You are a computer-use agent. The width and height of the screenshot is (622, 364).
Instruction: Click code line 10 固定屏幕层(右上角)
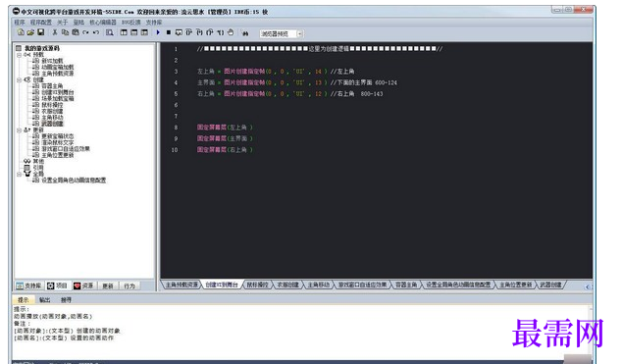[x=225, y=149]
